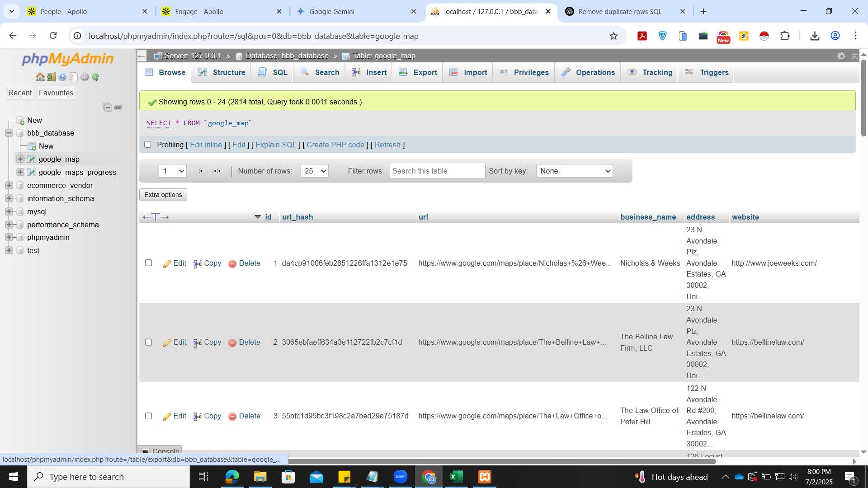Bookmark this page with the star icon

coord(613,36)
